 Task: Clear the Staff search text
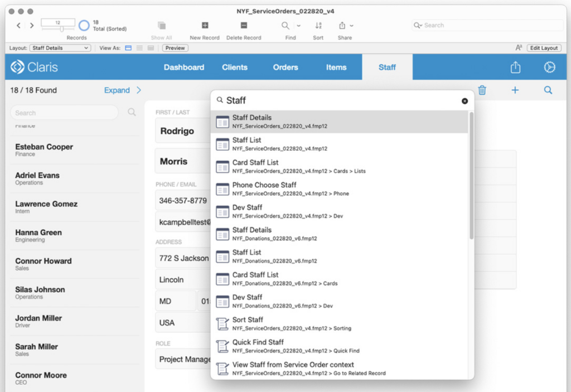[464, 101]
